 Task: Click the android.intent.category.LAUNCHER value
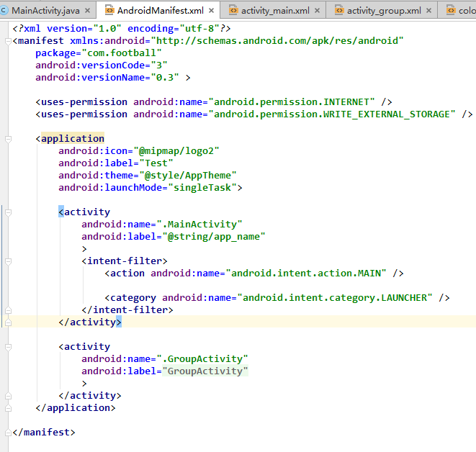335,297
